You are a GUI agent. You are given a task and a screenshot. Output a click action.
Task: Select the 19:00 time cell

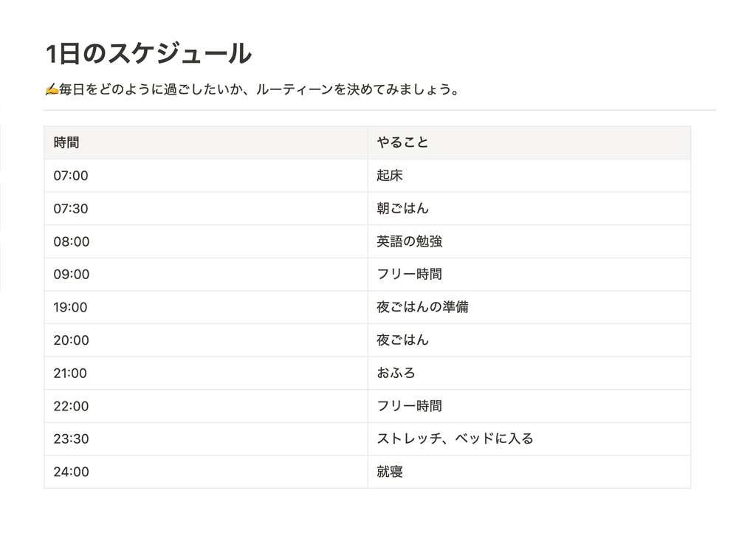click(x=206, y=307)
